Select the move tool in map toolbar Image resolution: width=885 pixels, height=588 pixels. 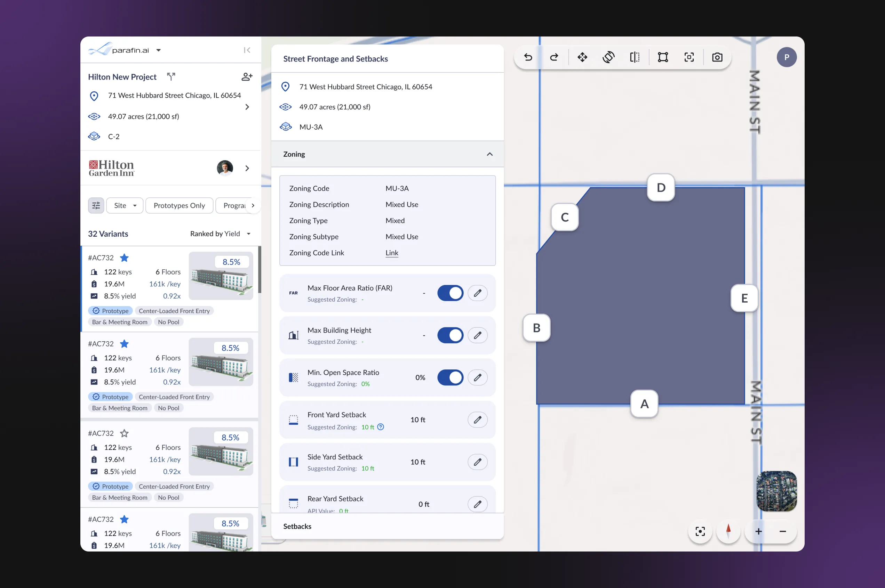click(582, 57)
